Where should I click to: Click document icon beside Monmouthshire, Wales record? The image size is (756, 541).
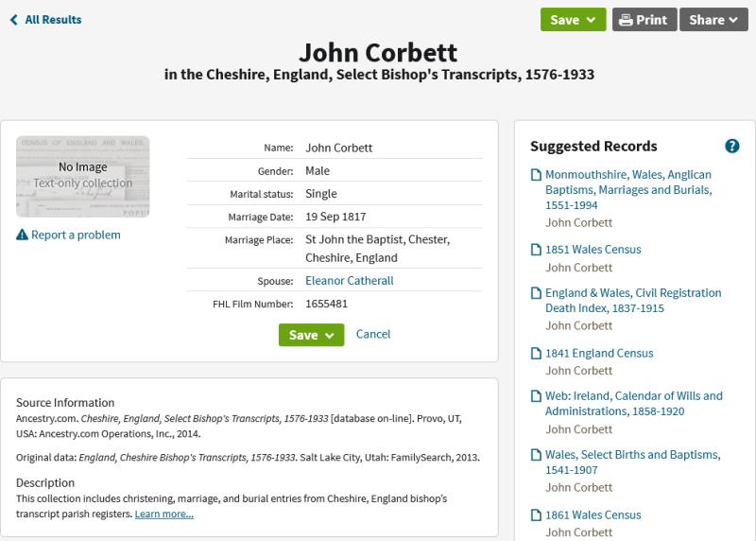pos(536,175)
